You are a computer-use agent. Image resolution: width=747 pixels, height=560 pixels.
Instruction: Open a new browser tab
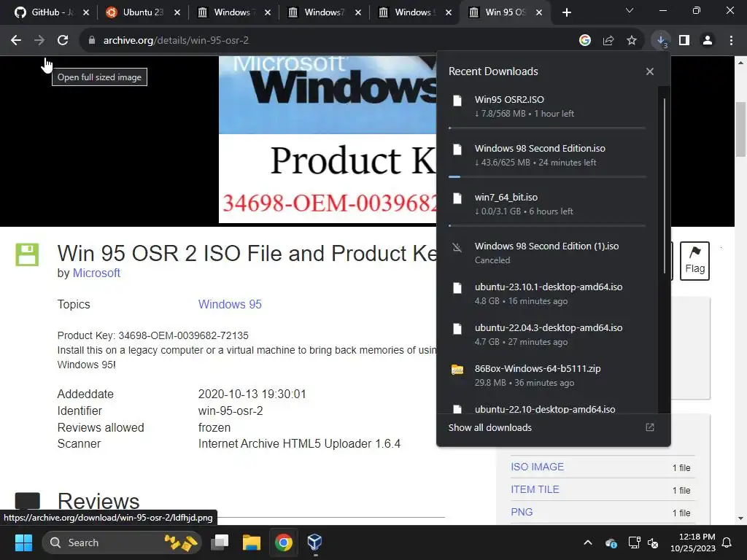tap(566, 12)
